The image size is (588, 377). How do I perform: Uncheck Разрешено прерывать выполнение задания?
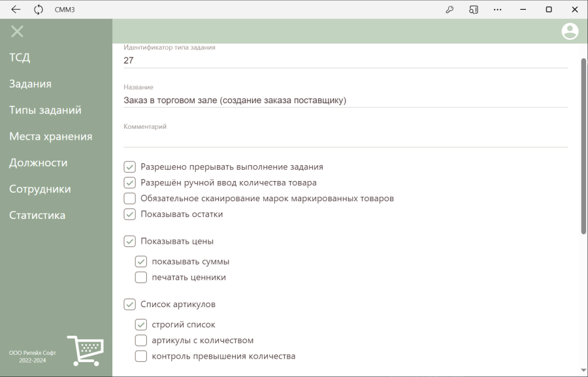[130, 167]
